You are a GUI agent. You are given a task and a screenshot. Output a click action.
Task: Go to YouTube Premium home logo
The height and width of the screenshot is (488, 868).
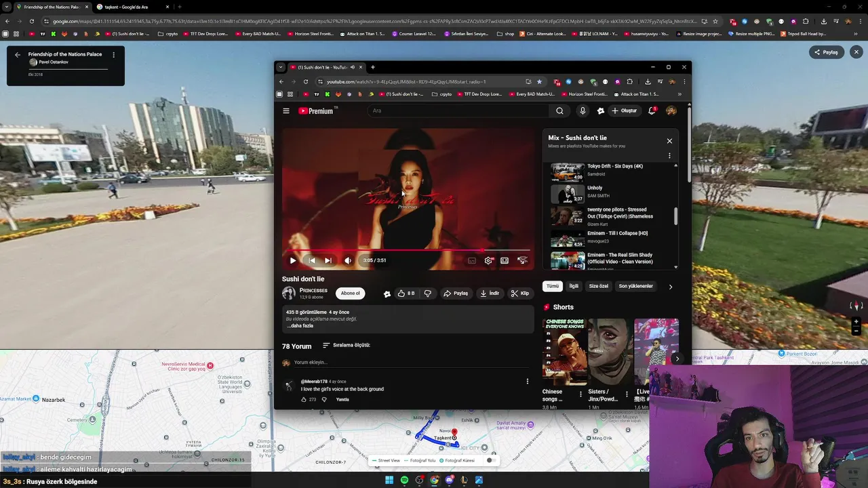point(316,111)
